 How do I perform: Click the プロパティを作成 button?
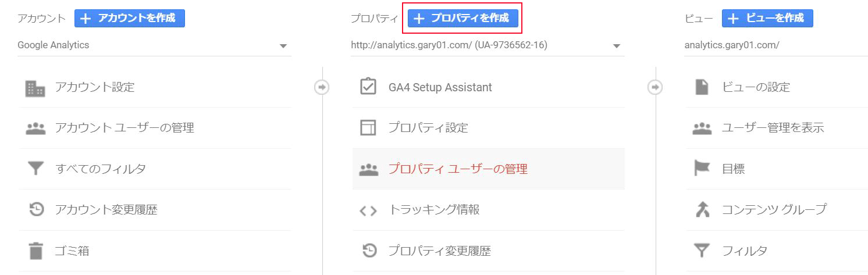pyautogui.click(x=463, y=18)
